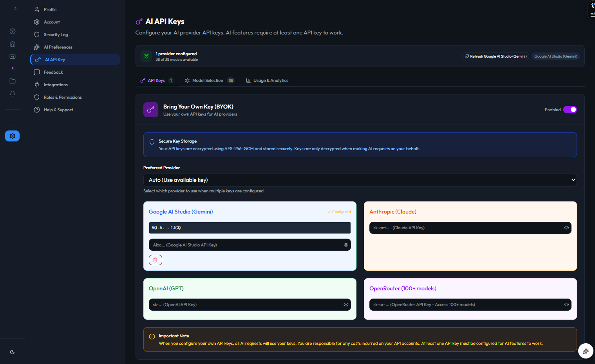This screenshot has height=364, width=595.
Task: Select the API Keys tab
Action: (x=157, y=80)
